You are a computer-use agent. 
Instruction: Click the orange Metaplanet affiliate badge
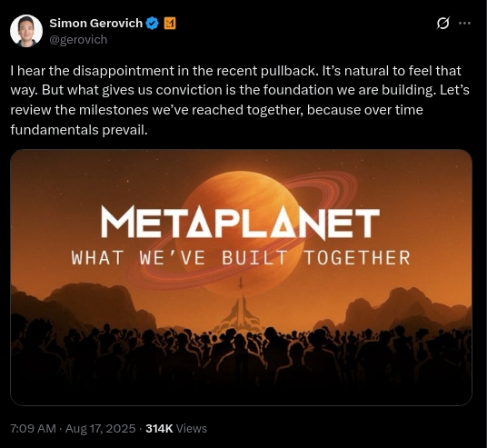point(170,24)
